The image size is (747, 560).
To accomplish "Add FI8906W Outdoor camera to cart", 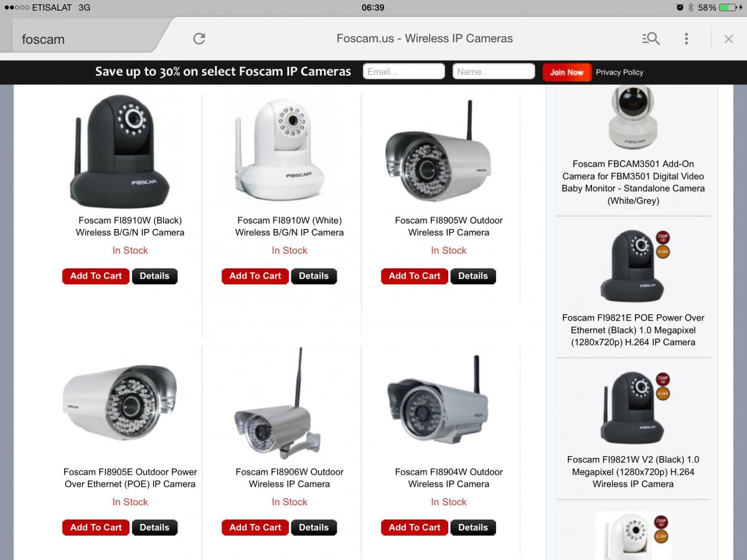I will [x=255, y=528].
